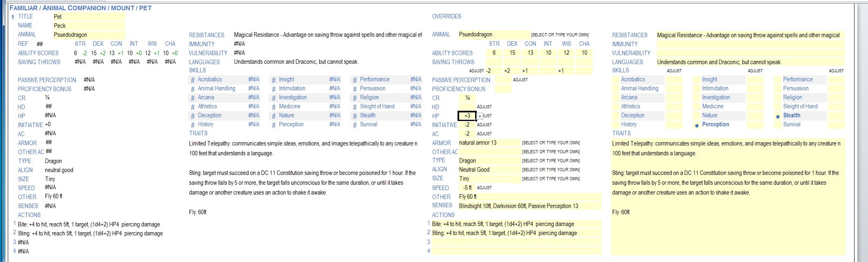Viewport: 868px width, 262px height.
Task: Select the TITLE field containing Pet
Action: coord(88,17)
